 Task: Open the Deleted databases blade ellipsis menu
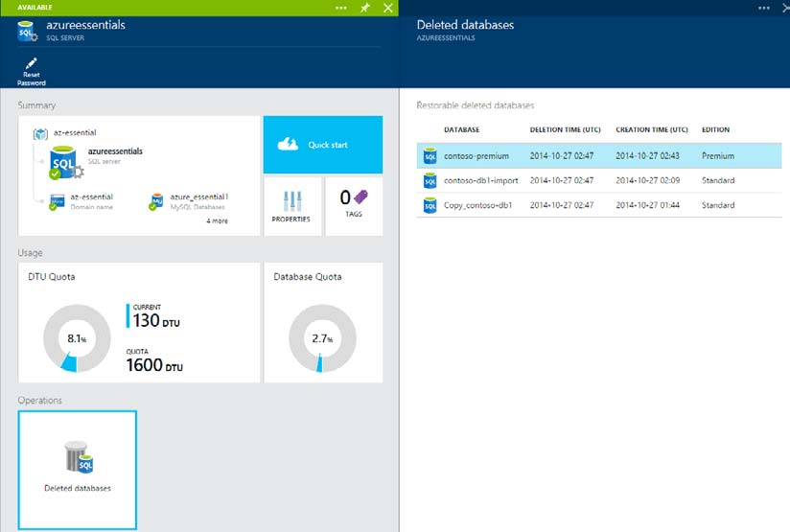click(x=763, y=8)
